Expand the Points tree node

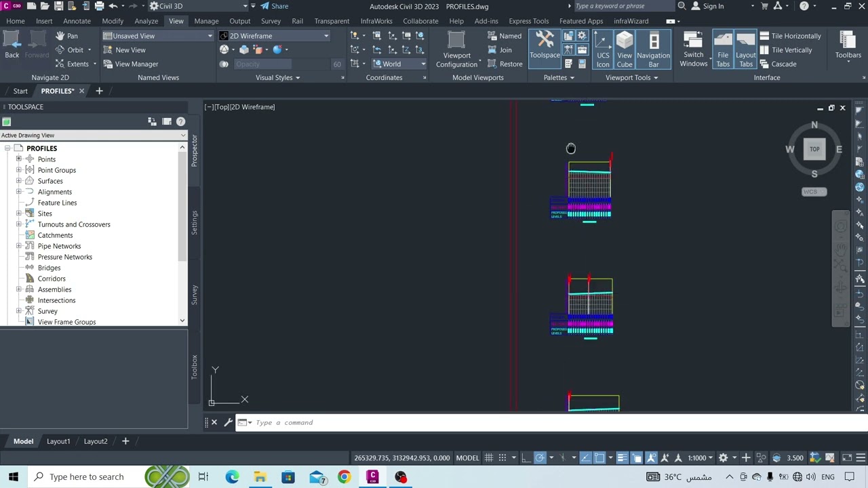click(x=19, y=159)
